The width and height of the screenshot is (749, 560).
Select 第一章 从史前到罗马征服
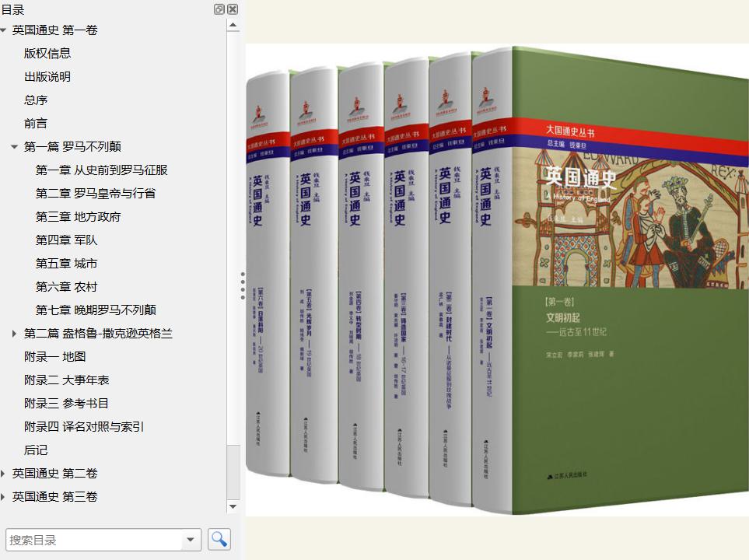pos(101,170)
